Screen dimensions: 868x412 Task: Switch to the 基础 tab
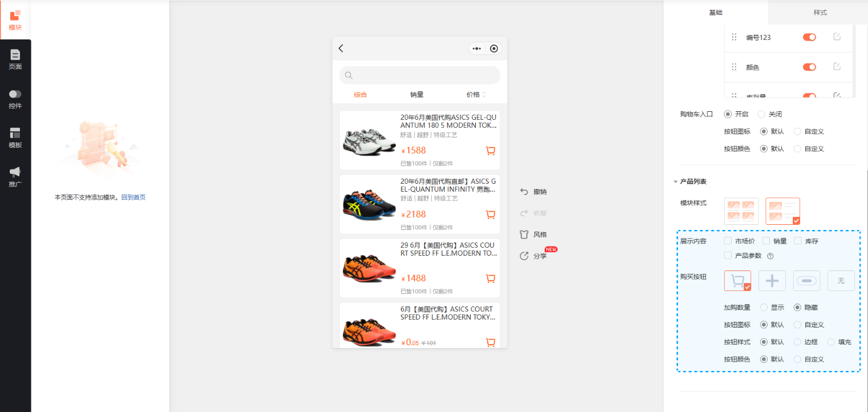pyautogui.click(x=716, y=13)
